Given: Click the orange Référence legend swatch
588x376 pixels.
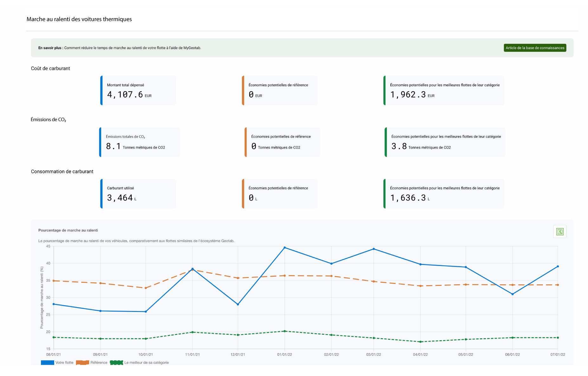Looking at the screenshot, I should [82, 362].
